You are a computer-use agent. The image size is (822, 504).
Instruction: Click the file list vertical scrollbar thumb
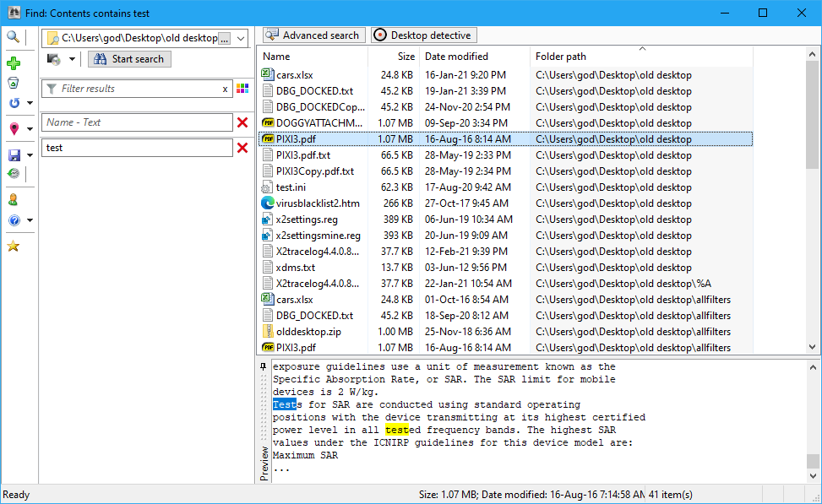(x=812, y=115)
